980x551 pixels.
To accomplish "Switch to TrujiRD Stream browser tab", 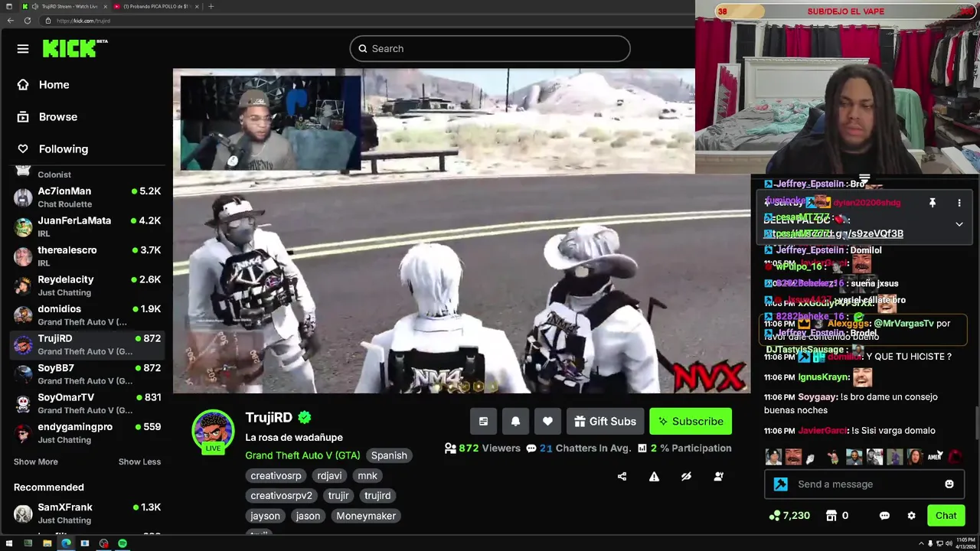I will tap(64, 6).
